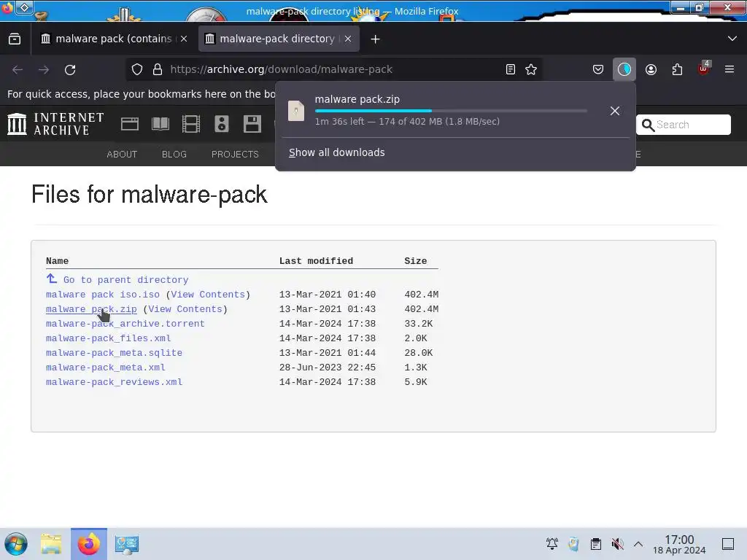This screenshot has height=560, width=747.
Task: Open file manager from taskbar
Action: tap(51, 544)
